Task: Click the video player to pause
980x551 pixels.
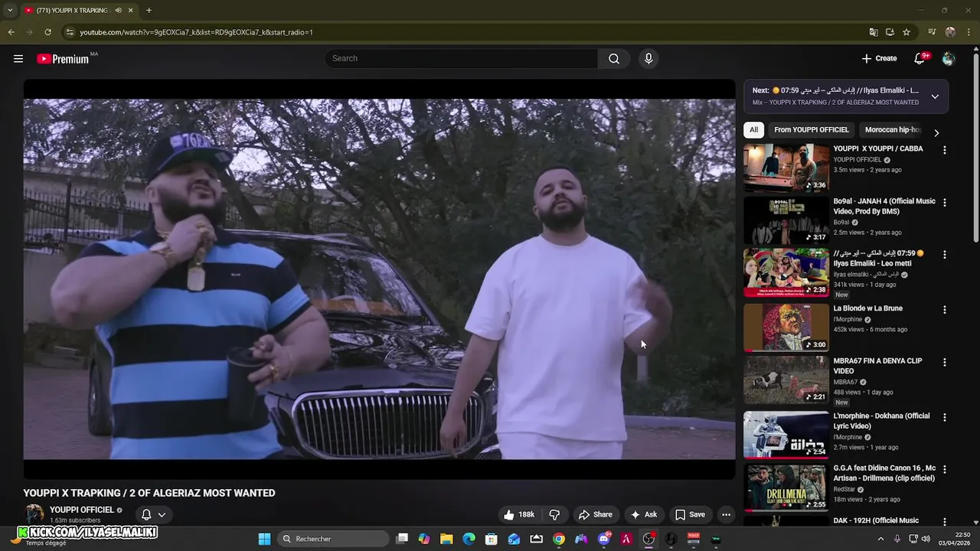Action: click(379, 279)
